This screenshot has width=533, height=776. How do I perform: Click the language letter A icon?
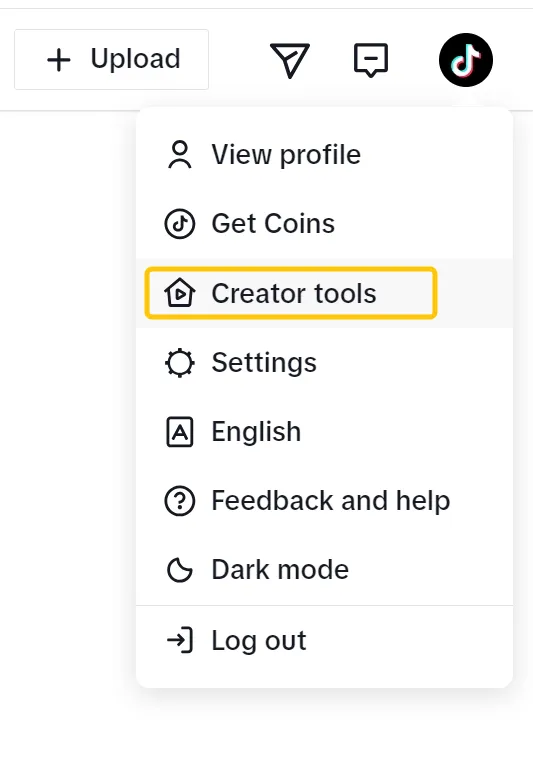pyautogui.click(x=180, y=432)
